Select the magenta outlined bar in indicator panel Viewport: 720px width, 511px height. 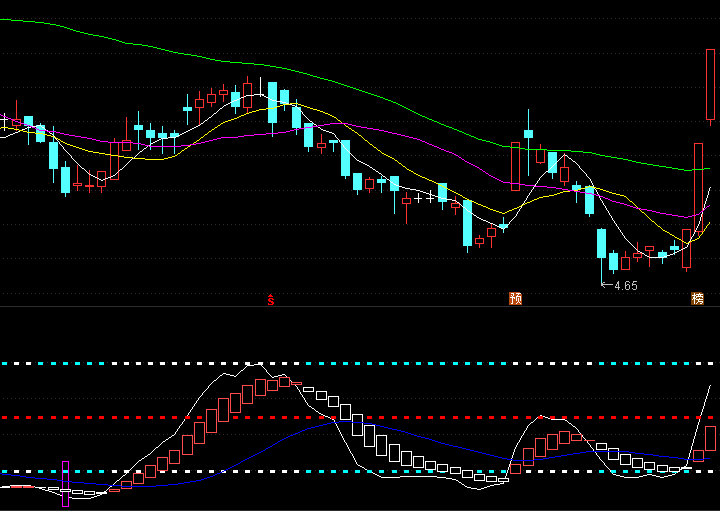65,484
